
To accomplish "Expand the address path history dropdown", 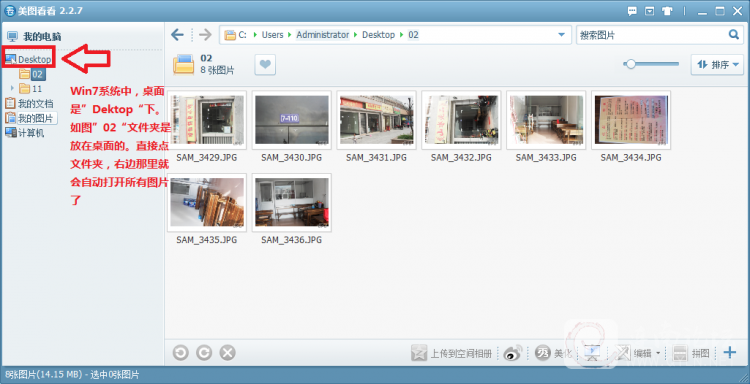I will pos(562,34).
